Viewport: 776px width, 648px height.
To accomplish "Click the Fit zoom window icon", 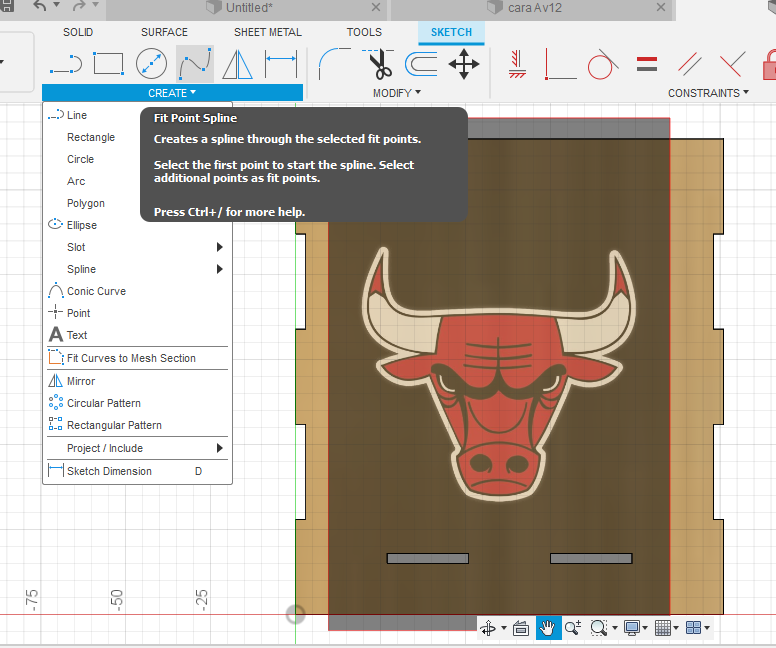I will click(x=599, y=628).
